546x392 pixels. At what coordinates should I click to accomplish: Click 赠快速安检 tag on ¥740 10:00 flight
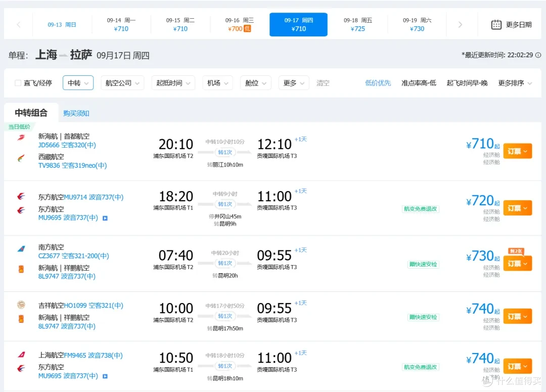point(423,317)
